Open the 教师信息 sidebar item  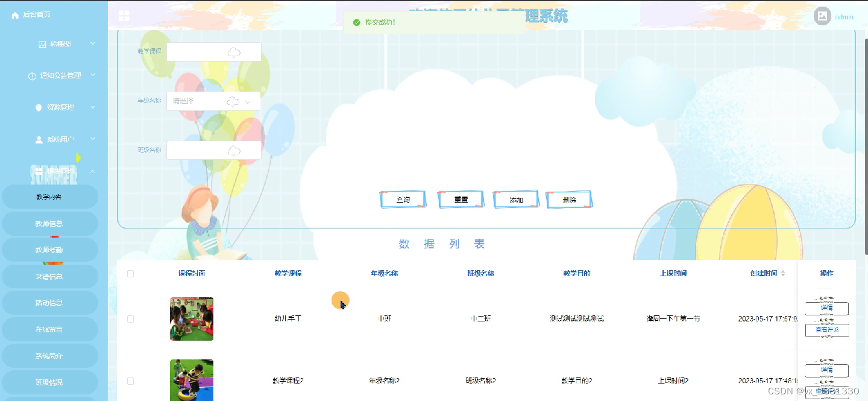49,223
